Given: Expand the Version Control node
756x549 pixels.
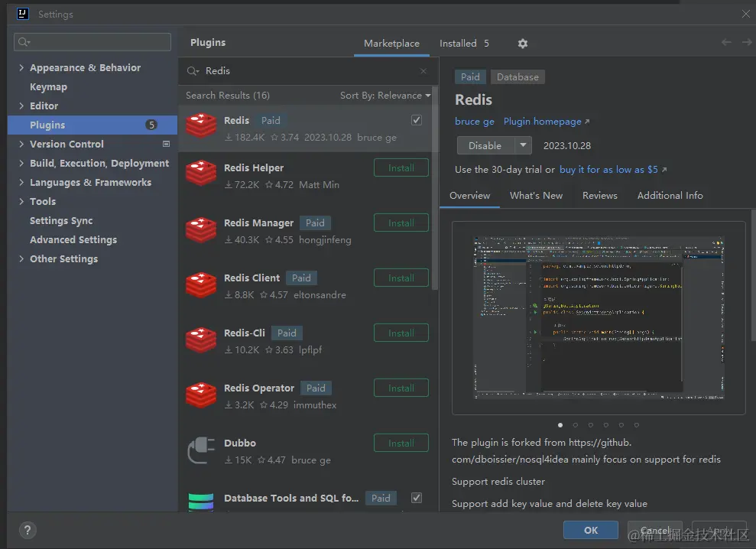Looking at the screenshot, I should (x=21, y=144).
